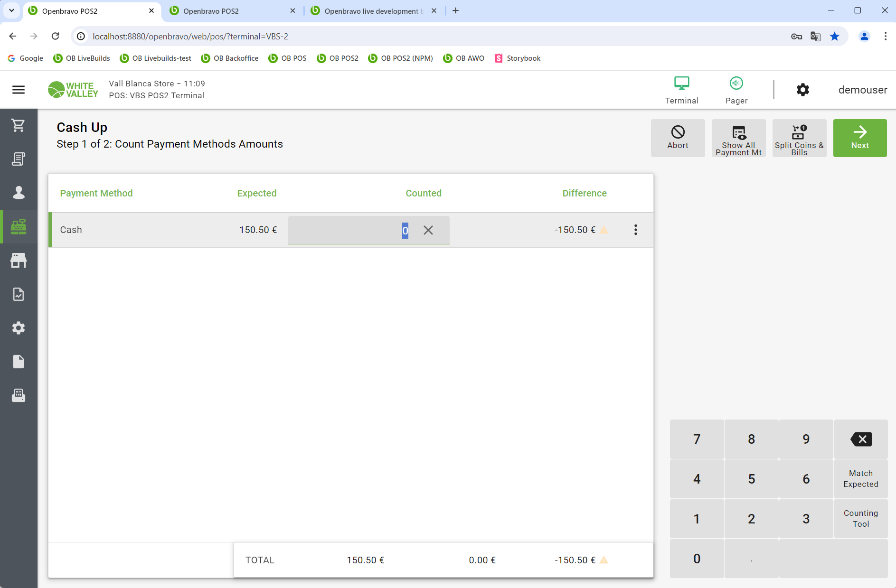Select the customer sidebar icon
Image resolution: width=896 pixels, height=588 pixels.
[19, 193]
